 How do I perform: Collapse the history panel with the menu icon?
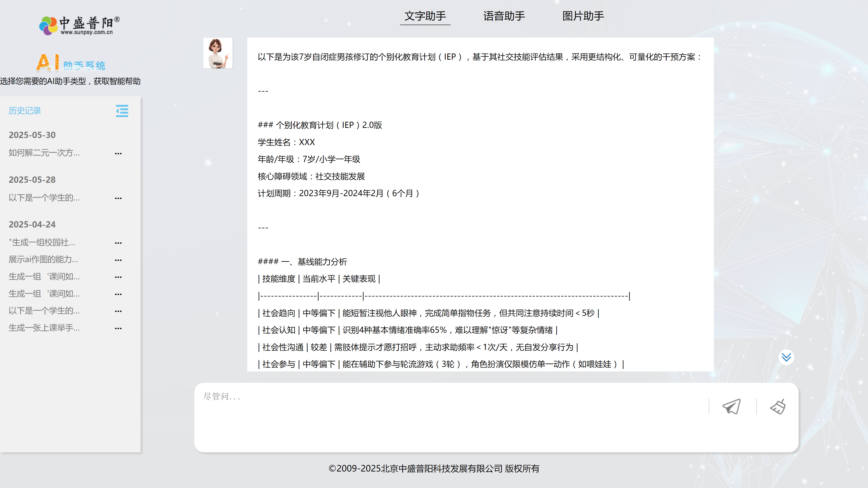122,111
